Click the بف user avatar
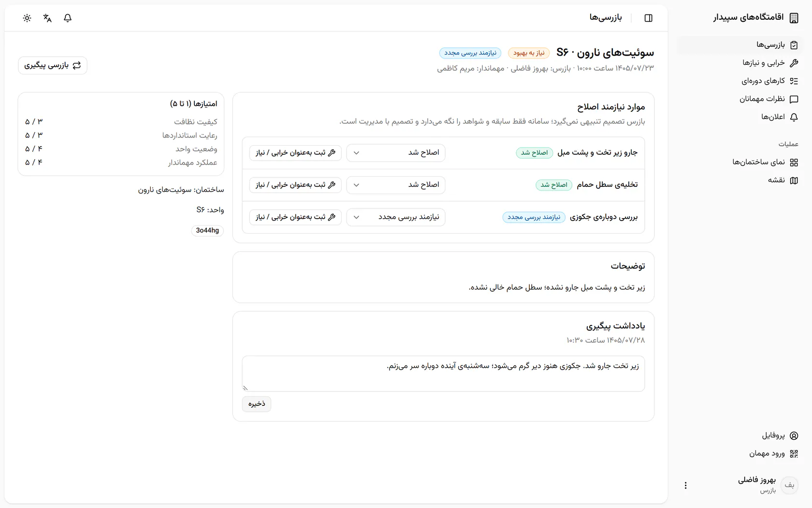The height and width of the screenshot is (508, 812). pyautogui.click(x=790, y=485)
